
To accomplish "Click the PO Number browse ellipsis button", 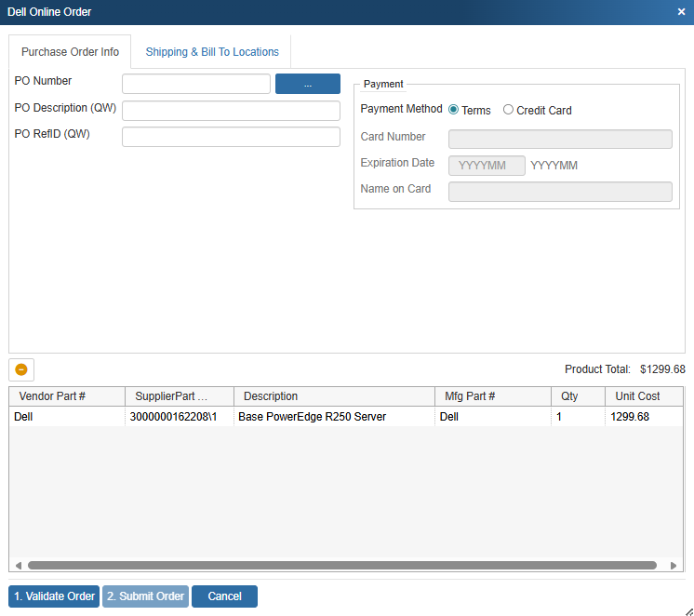I will click(308, 84).
